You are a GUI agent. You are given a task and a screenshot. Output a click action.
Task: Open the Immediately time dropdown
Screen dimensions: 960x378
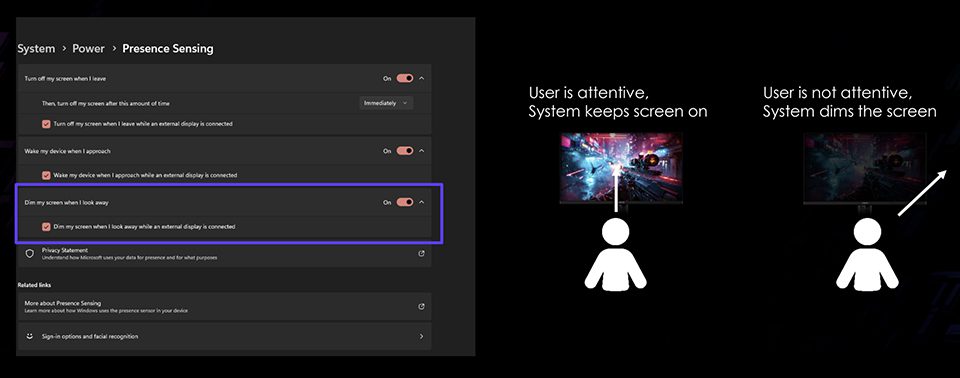(x=386, y=104)
